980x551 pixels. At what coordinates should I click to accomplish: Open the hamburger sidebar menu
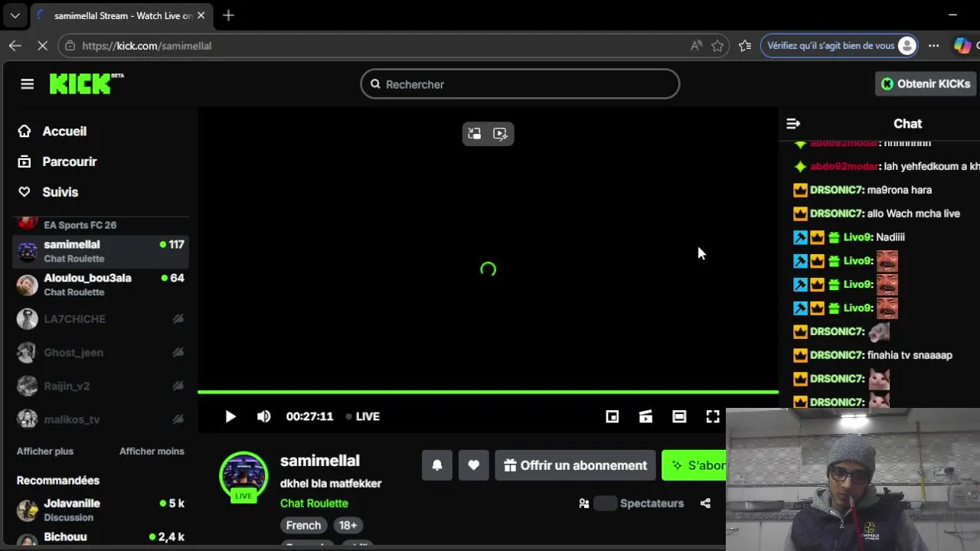pos(28,84)
